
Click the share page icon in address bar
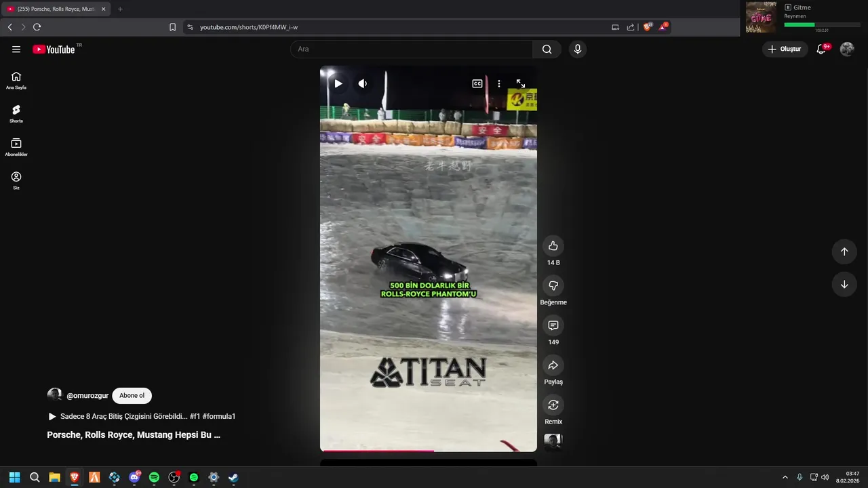point(631,27)
